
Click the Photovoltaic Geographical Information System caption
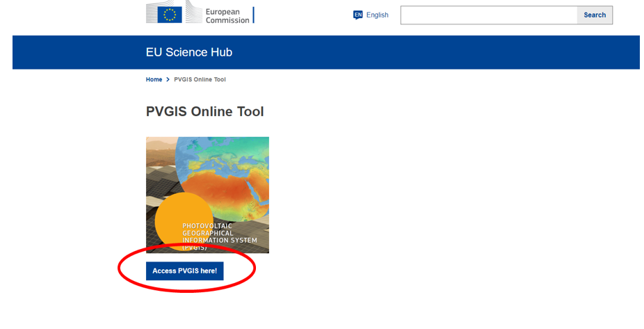218,236
